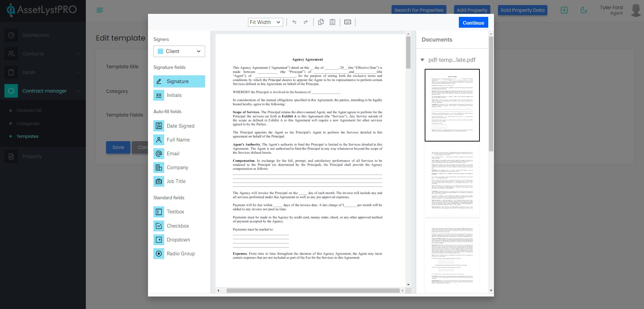The height and width of the screenshot is (309, 644).
Task: Open keyboard shortcuts via the keyboard icon
Action: tap(348, 22)
